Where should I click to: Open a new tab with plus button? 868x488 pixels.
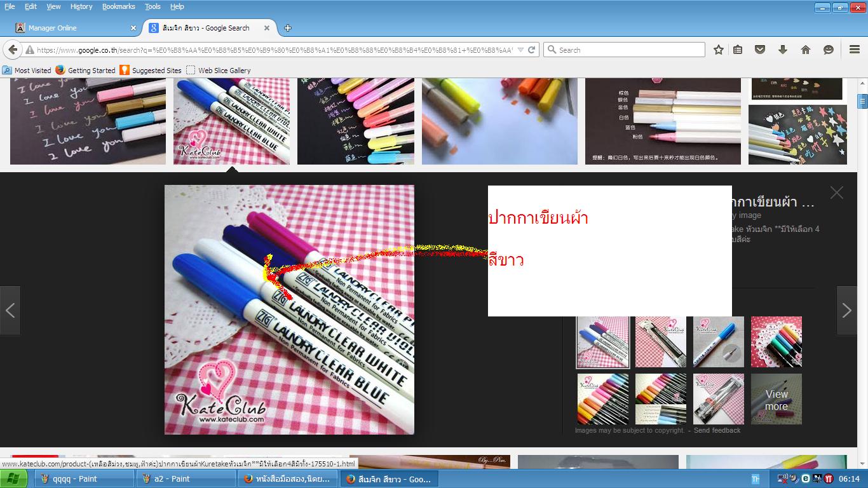click(x=288, y=28)
